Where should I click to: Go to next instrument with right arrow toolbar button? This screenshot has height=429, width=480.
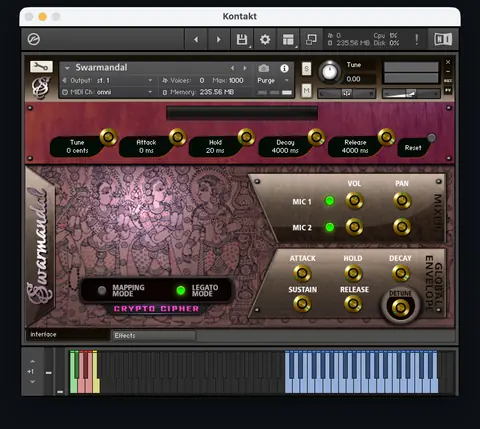[x=219, y=39]
